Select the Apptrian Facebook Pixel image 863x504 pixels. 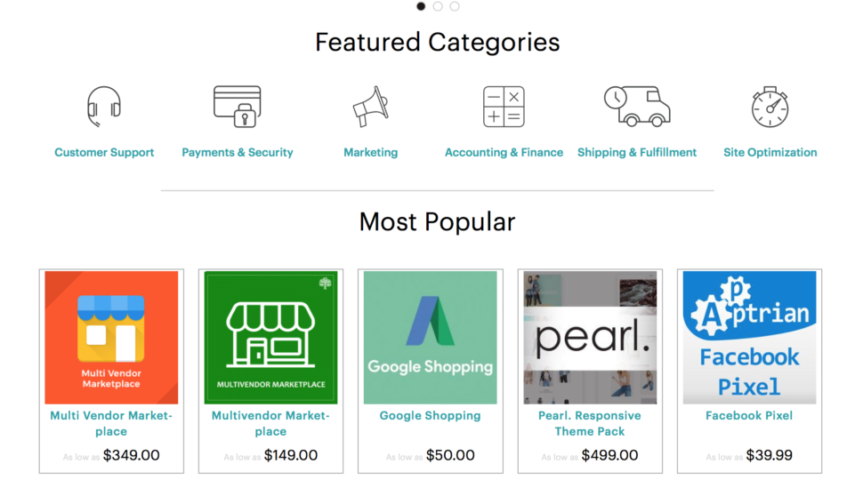(x=750, y=338)
